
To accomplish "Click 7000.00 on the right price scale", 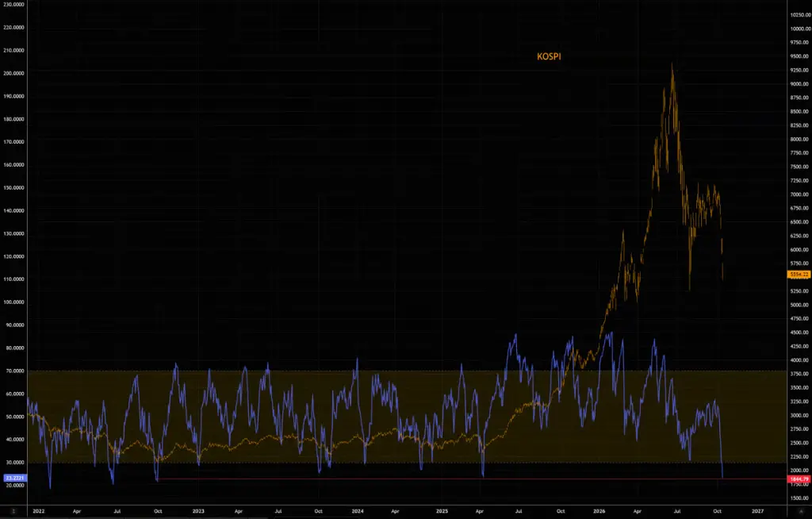I will 799,194.
